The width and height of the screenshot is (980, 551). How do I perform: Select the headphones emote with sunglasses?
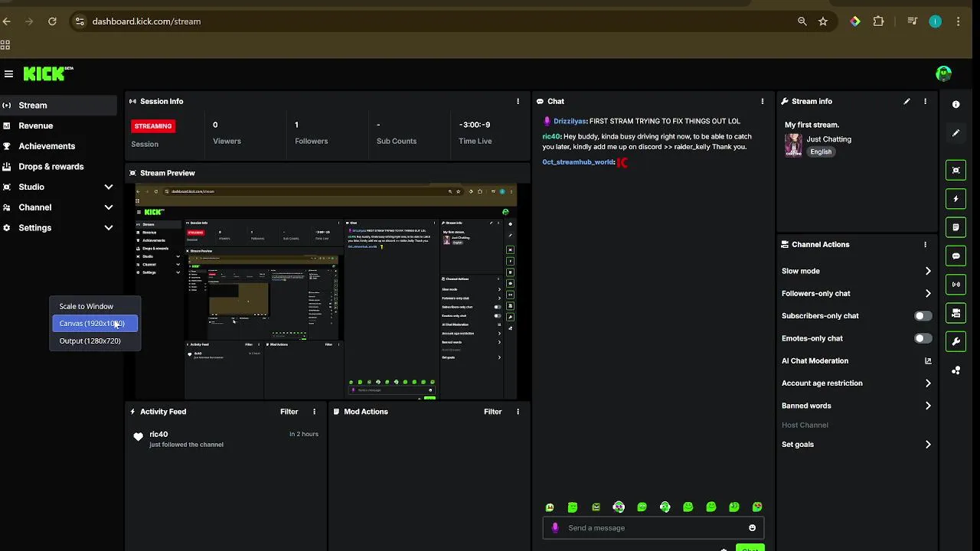click(619, 507)
